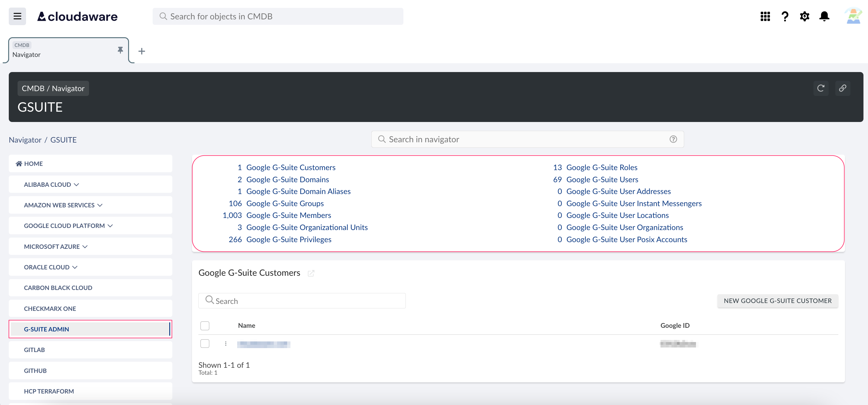Open Google G-Suite Roles link

click(602, 167)
